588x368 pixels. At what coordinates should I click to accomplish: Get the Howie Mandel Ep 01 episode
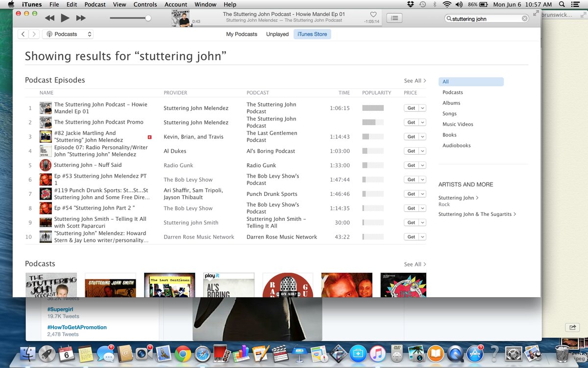pyautogui.click(x=411, y=108)
